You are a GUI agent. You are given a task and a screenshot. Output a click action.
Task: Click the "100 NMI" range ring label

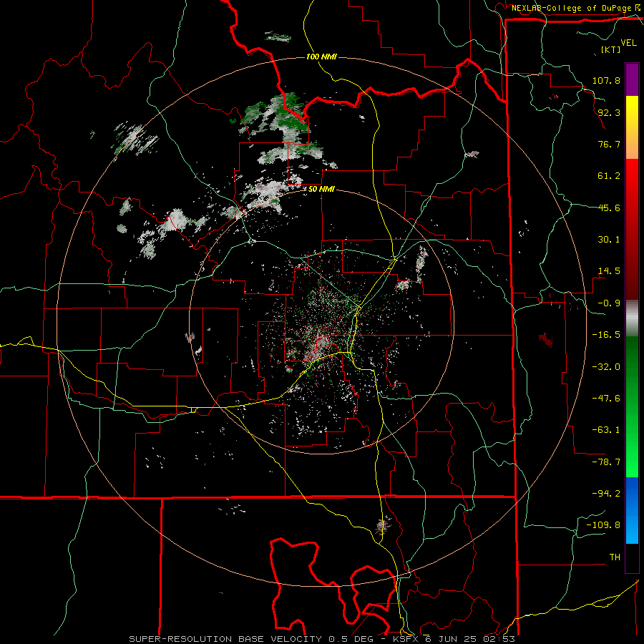(x=321, y=57)
